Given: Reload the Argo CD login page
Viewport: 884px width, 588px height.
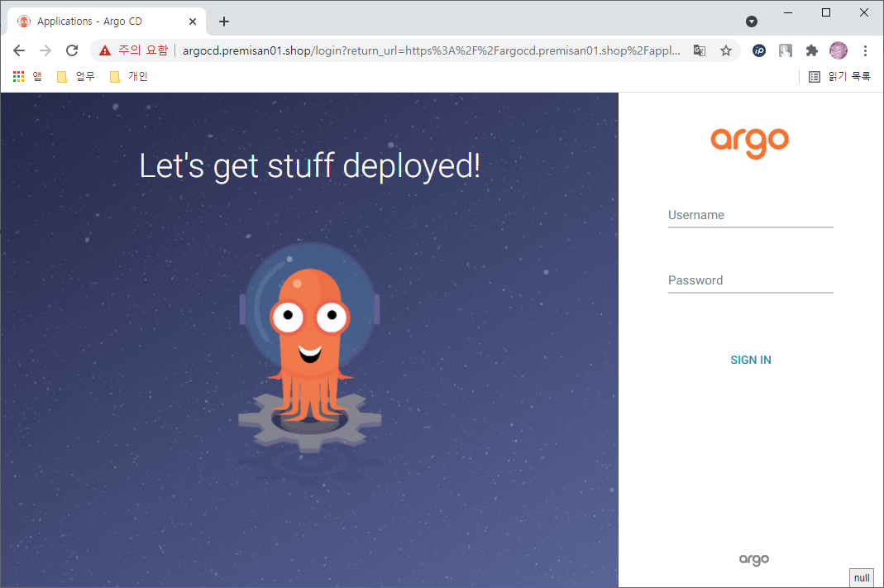Looking at the screenshot, I should (72, 50).
